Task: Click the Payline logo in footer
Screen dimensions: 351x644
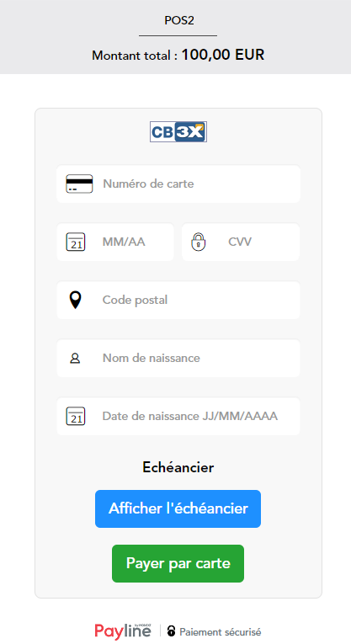Action: click(x=123, y=631)
